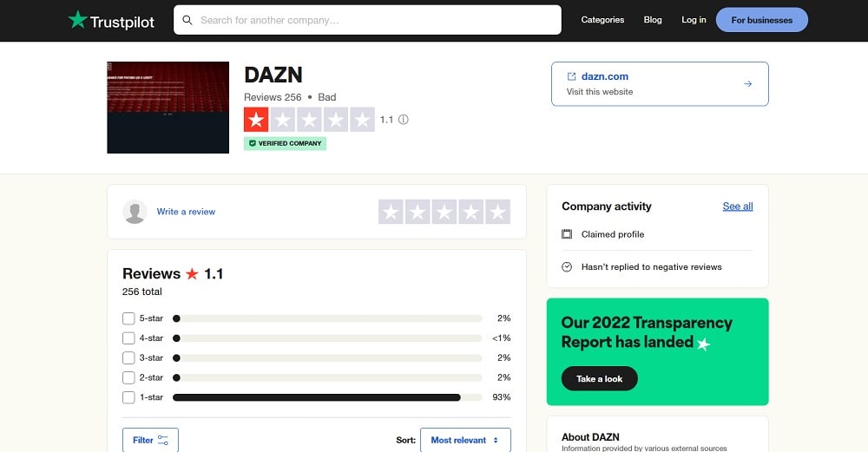Click the calendar icon beside Claimed profile

[567, 234]
